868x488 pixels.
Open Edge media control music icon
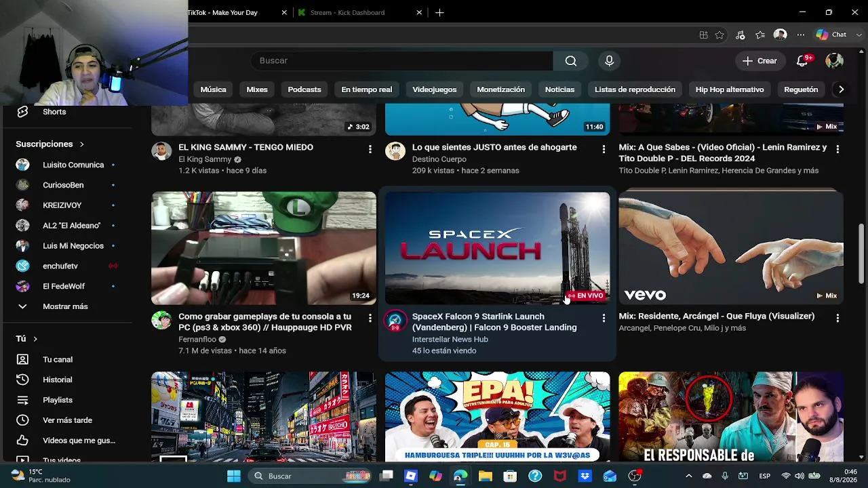[740, 35]
